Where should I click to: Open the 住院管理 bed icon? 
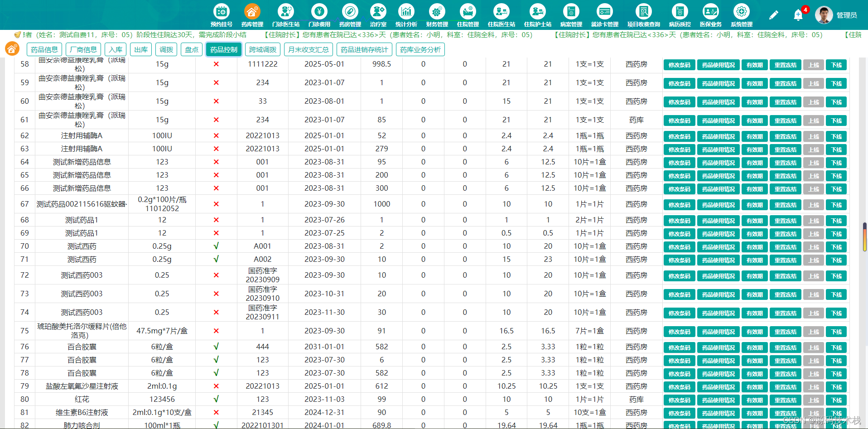(x=468, y=11)
